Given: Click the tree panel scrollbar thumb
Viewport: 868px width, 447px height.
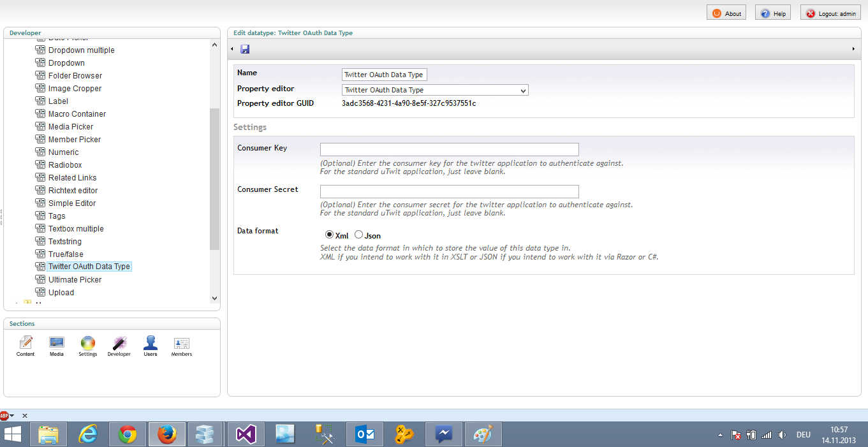Looking at the screenshot, I should point(214,179).
